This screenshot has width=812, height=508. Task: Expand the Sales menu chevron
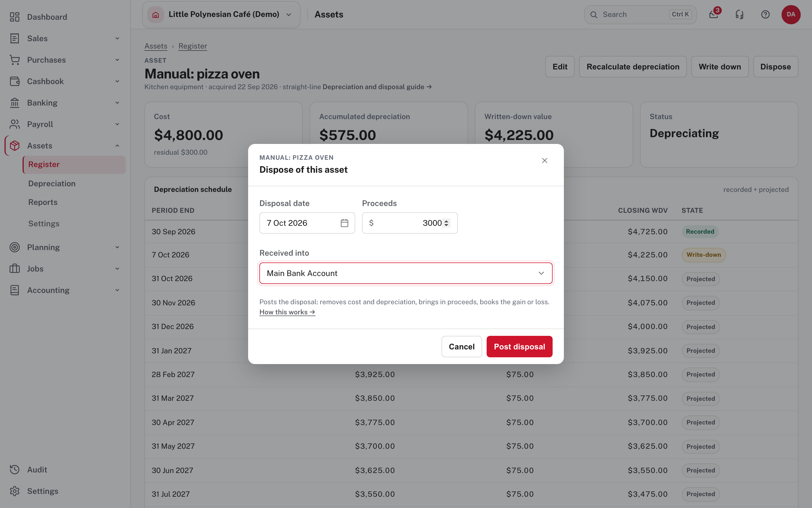118,38
